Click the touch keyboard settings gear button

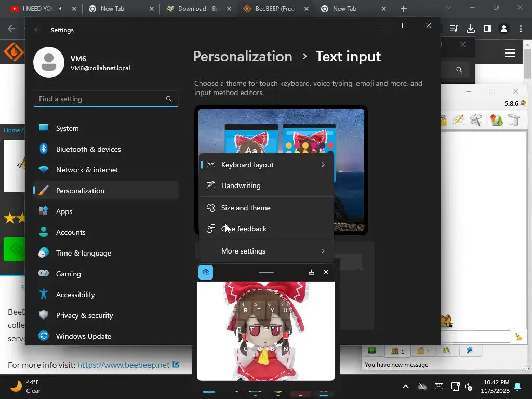(205, 272)
